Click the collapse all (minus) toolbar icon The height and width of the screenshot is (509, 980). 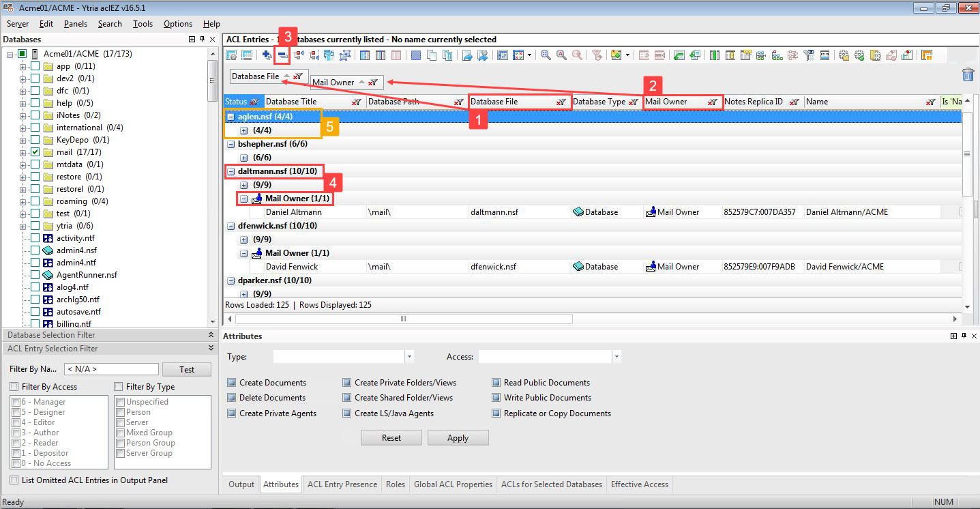tap(282, 55)
